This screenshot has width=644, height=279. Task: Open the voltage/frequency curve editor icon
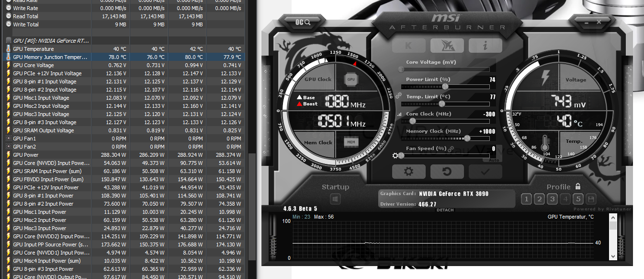(399, 114)
